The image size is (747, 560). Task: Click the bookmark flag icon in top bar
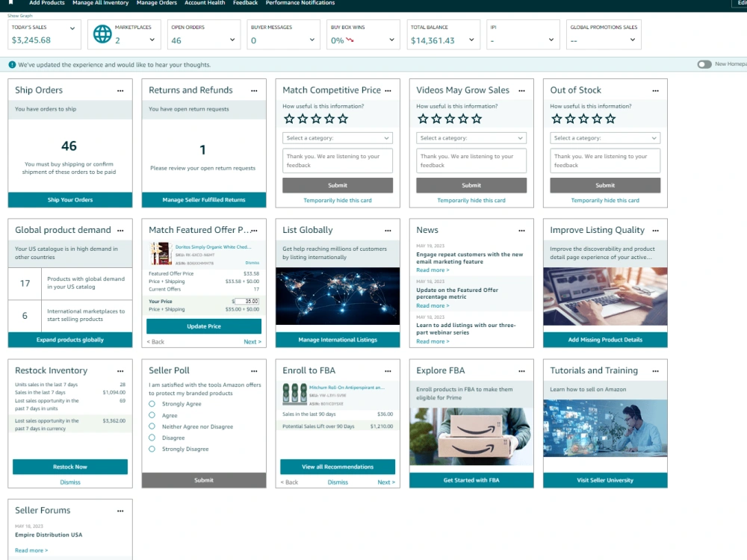point(11,2)
